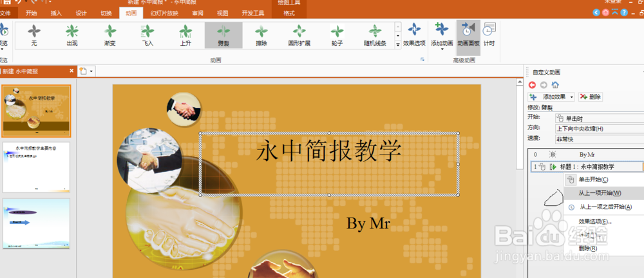This screenshot has height=278, width=644.
Task: Choose 删除(R) in context menu
Action: click(x=604, y=248)
